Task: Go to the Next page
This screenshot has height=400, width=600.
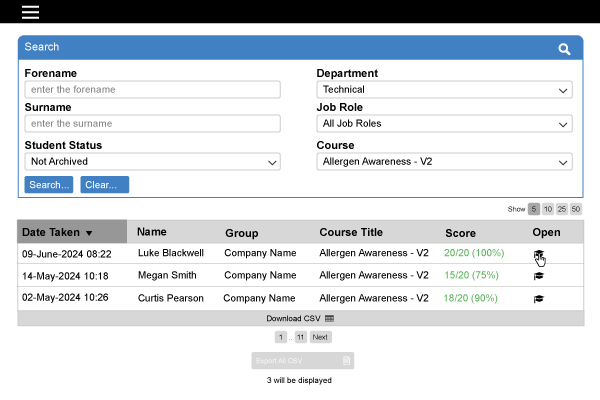Action: 320,337
